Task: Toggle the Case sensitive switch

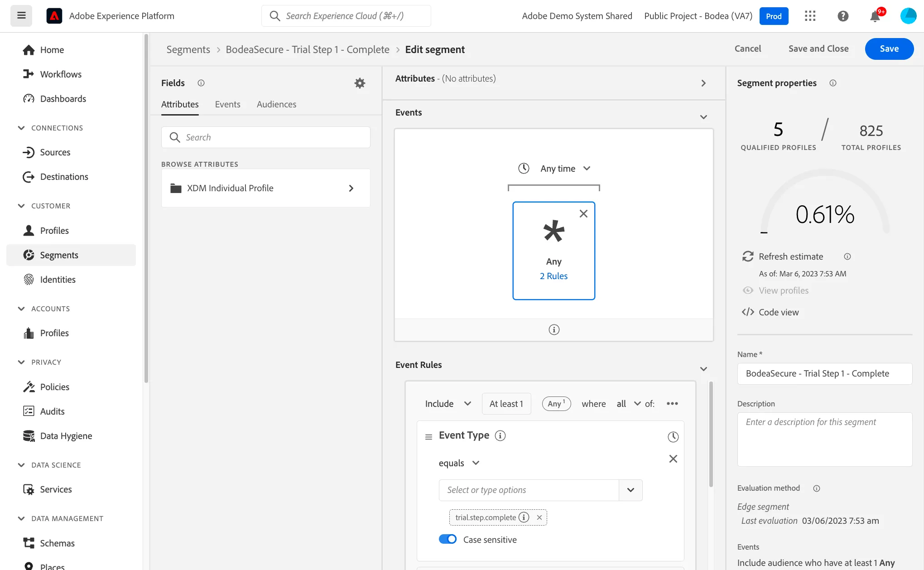Action: point(448,539)
